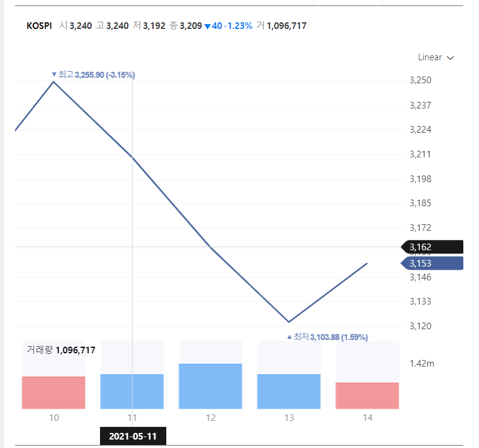Select the blue volume bar for day 13

pos(289,391)
